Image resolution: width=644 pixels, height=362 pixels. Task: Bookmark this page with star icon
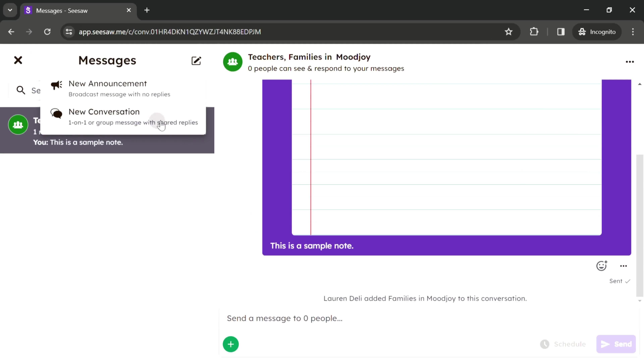[x=508, y=32]
